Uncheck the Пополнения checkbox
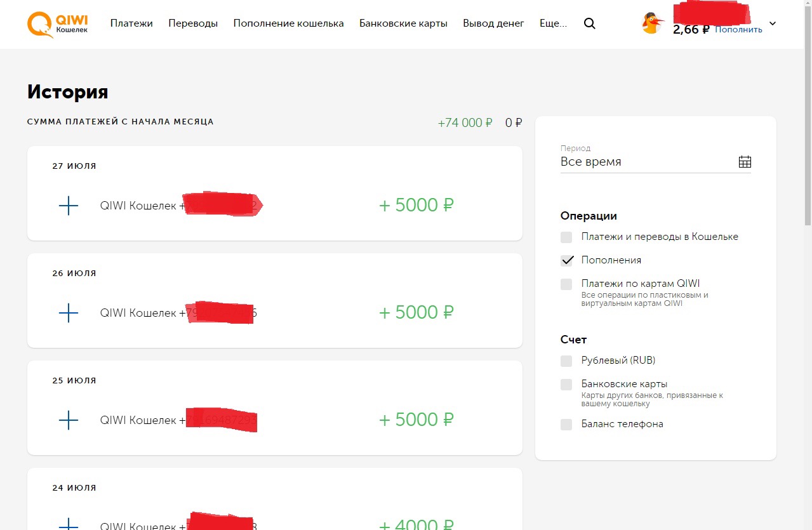 [566, 261]
